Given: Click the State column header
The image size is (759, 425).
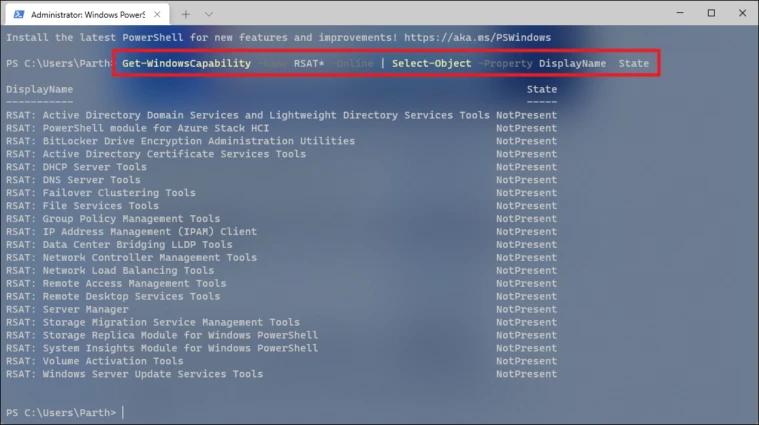Looking at the screenshot, I should 542,89.
